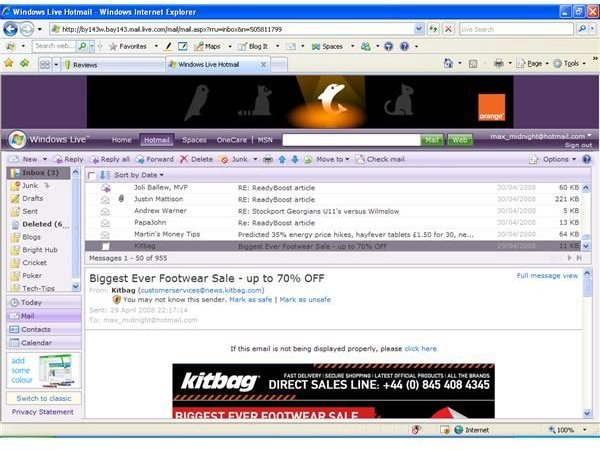
Task: Click the Reply toolbar button
Action: 69,159
